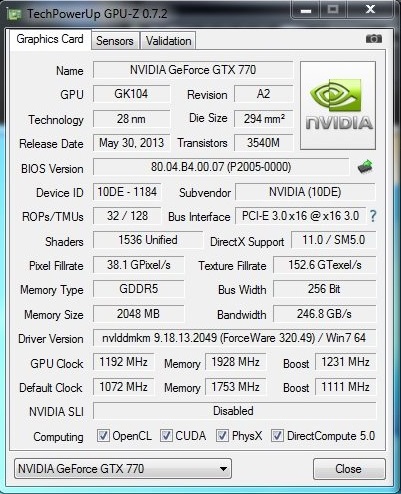The height and width of the screenshot is (494, 401).
Task: Click the Close button
Action: click(349, 469)
